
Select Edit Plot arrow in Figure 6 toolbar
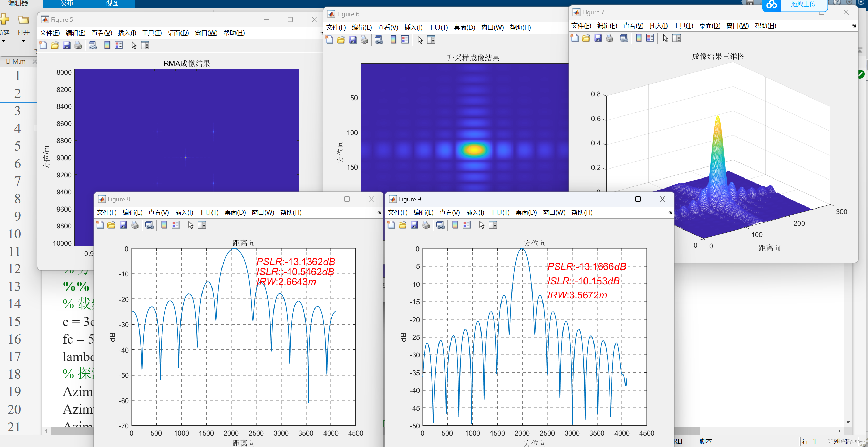point(420,40)
